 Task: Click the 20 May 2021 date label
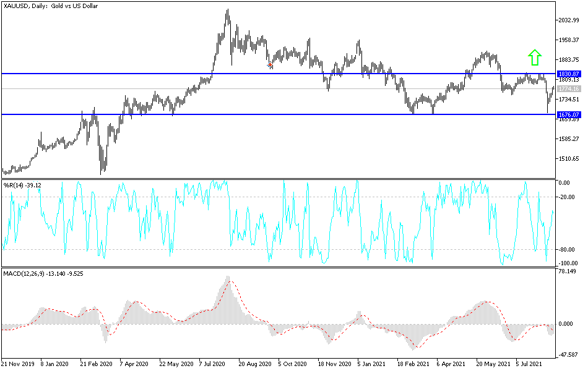point(493,364)
